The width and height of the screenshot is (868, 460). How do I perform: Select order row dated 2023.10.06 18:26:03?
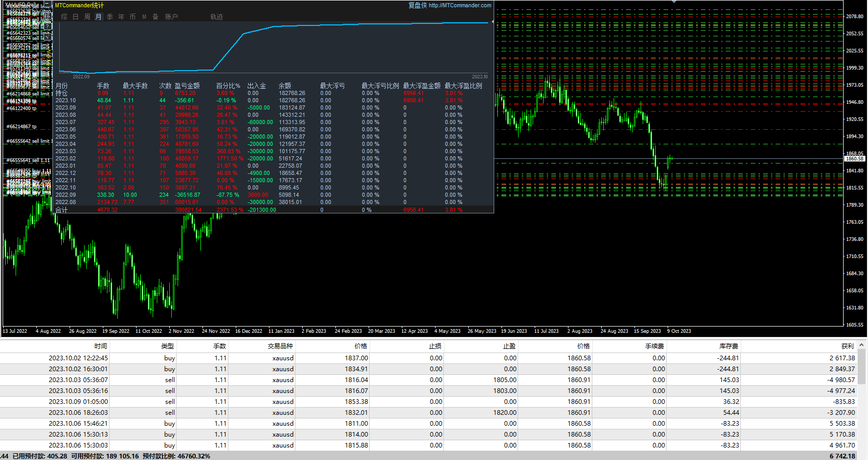point(428,412)
